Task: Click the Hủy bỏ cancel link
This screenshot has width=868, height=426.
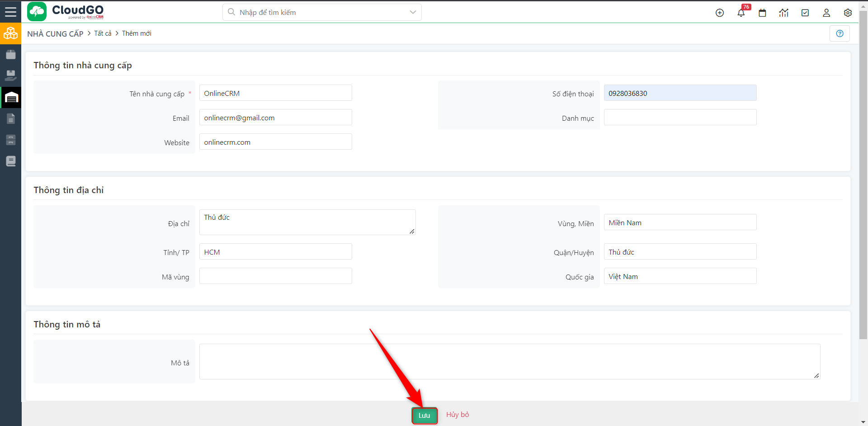Action: pyautogui.click(x=458, y=414)
